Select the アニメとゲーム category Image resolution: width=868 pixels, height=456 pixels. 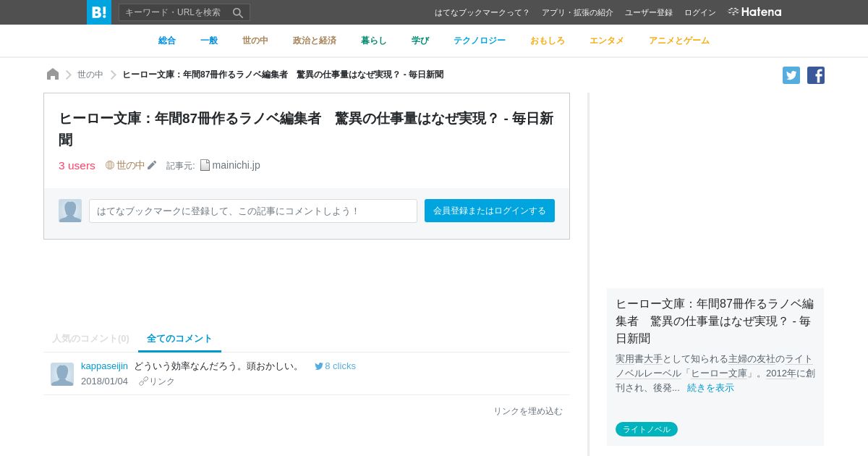(x=679, y=41)
